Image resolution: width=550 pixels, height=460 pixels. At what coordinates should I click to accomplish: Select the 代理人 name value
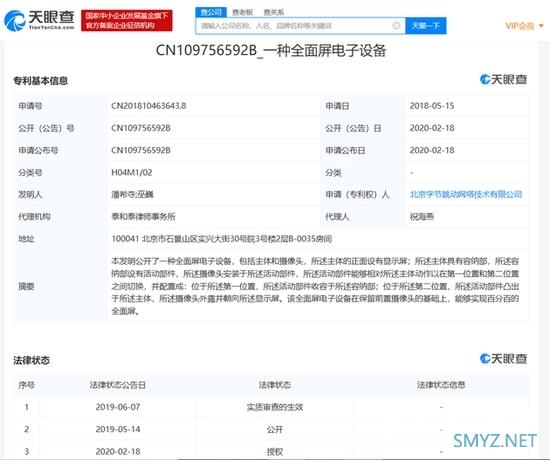(x=422, y=216)
